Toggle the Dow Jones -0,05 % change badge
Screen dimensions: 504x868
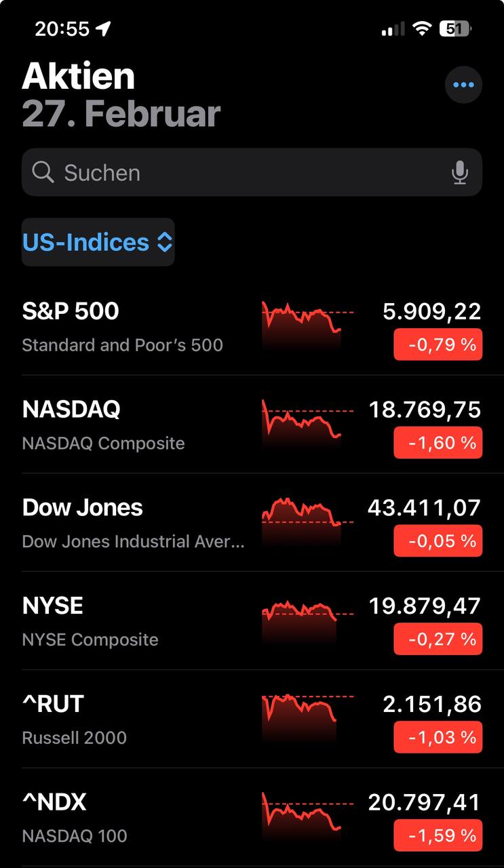[438, 541]
